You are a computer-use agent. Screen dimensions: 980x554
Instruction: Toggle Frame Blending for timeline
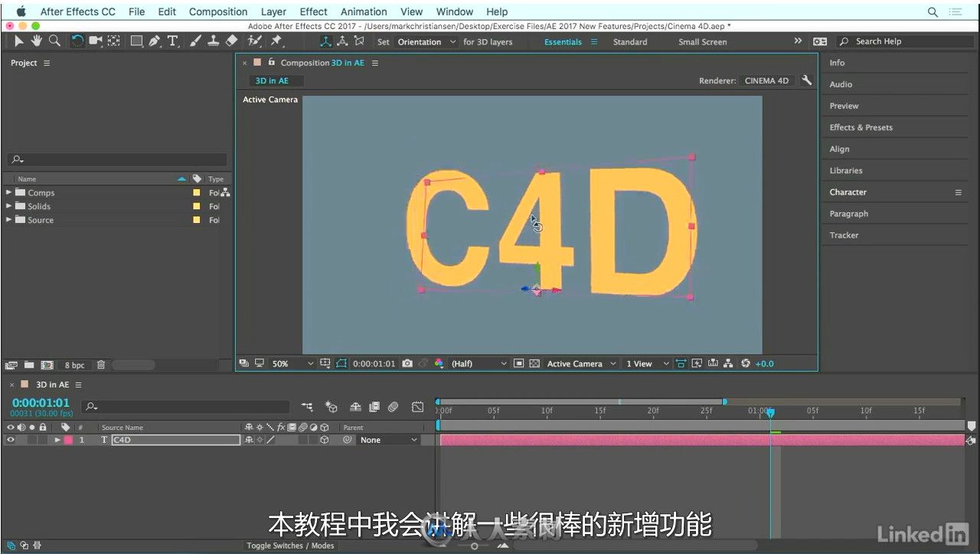pyautogui.click(x=374, y=406)
